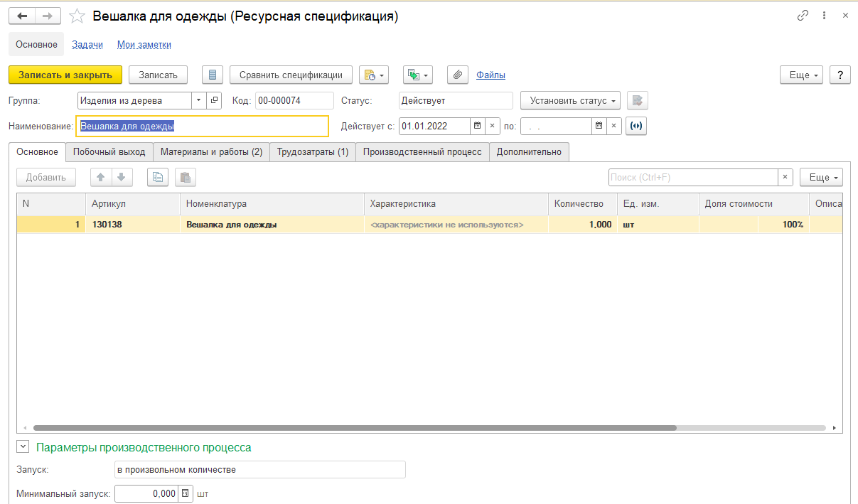The image size is (858, 504).
Task: Open calculator for Минимальный запуск field
Action: (x=186, y=493)
